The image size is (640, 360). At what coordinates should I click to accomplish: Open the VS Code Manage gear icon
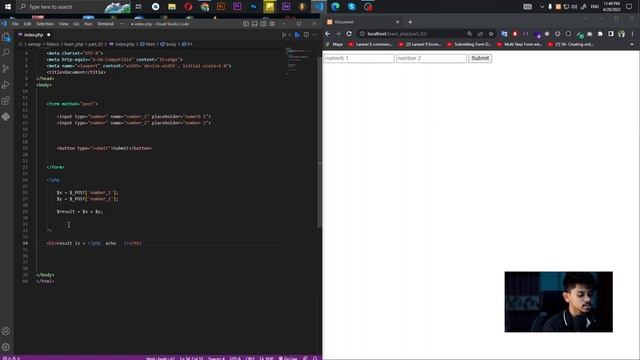pos(6,347)
